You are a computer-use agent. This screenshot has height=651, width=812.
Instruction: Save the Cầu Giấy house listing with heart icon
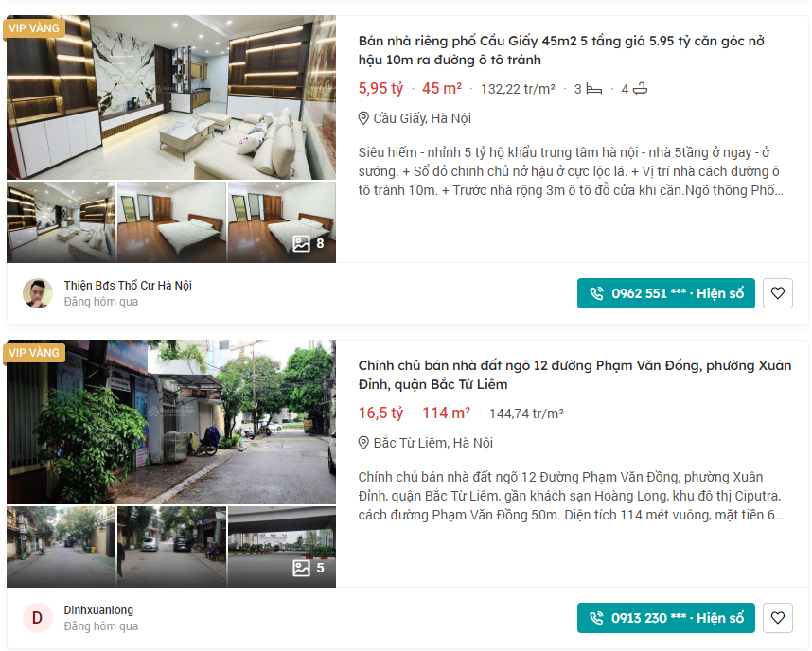(777, 293)
